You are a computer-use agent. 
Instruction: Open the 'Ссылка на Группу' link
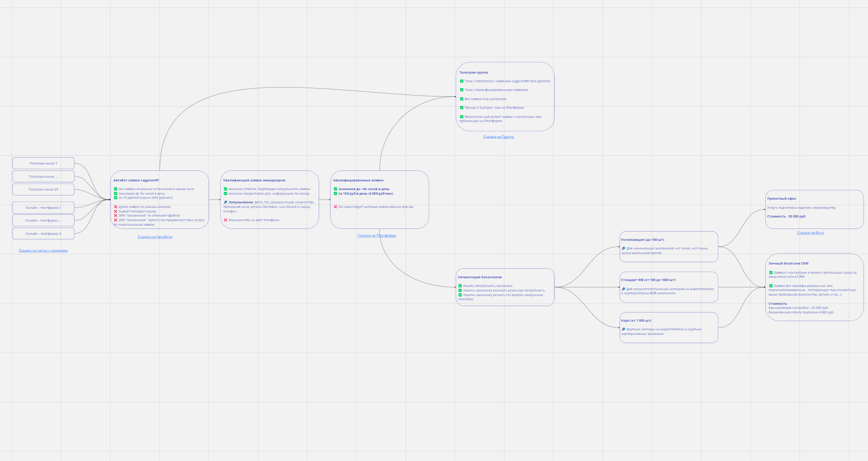[x=499, y=137]
